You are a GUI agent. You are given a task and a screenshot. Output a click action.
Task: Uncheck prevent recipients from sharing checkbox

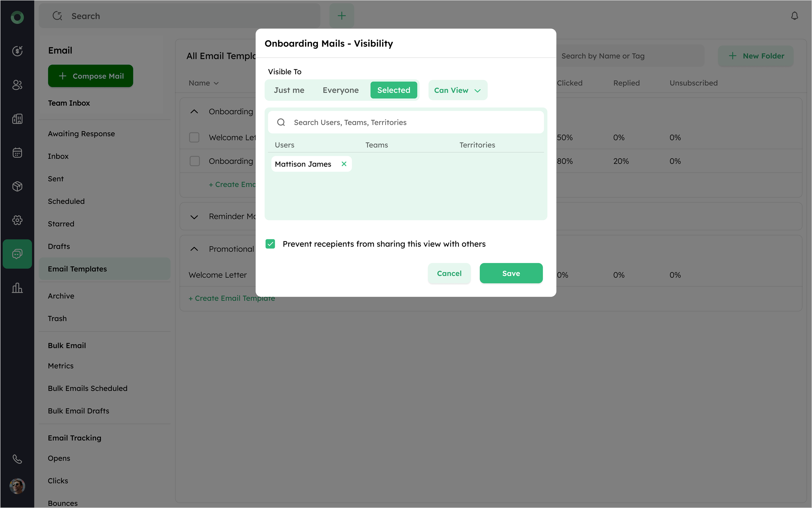tap(270, 244)
